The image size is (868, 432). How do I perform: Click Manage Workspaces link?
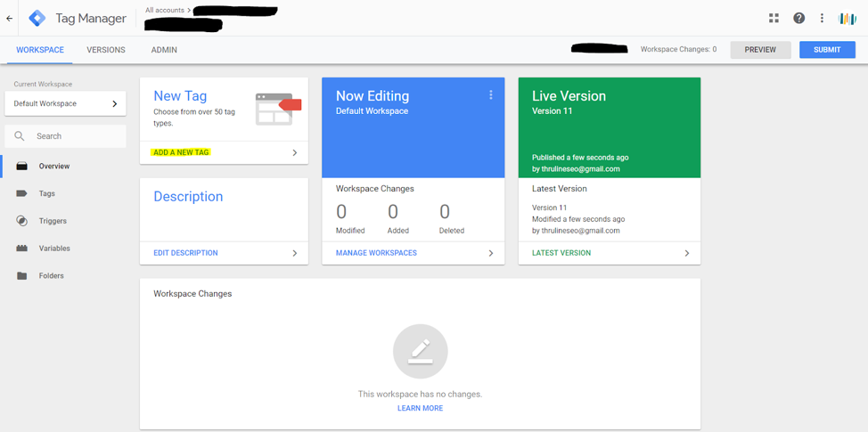click(x=376, y=253)
